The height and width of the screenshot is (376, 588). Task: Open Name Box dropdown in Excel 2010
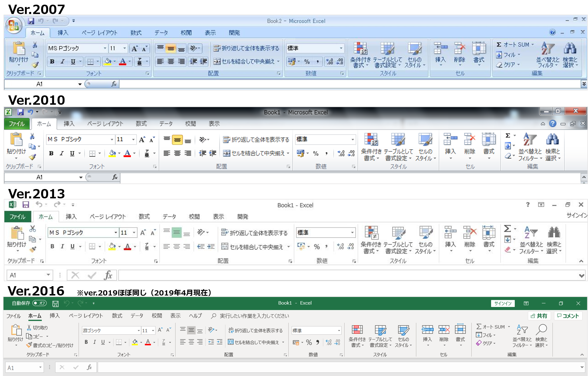[81, 177]
